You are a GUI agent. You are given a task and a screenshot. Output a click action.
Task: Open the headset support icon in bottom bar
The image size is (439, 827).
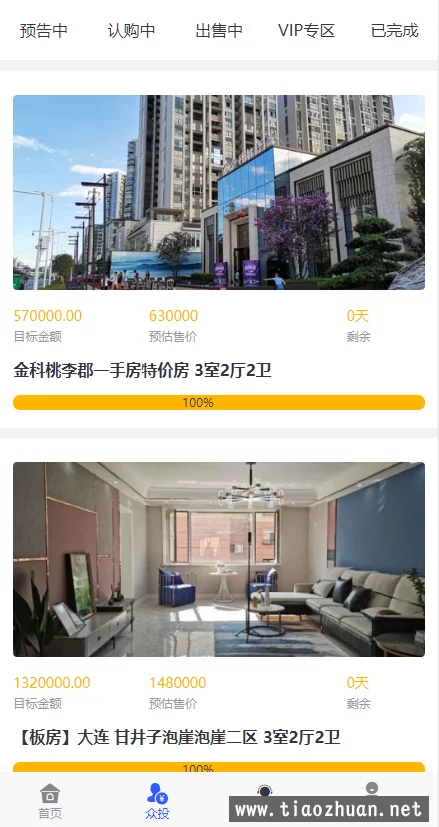click(x=265, y=790)
